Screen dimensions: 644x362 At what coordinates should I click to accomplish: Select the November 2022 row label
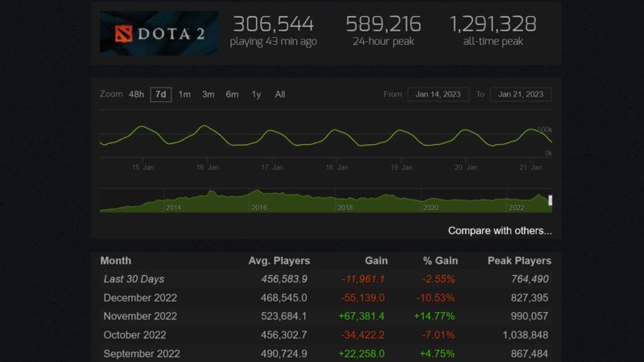pyautogui.click(x=140, y=316)
